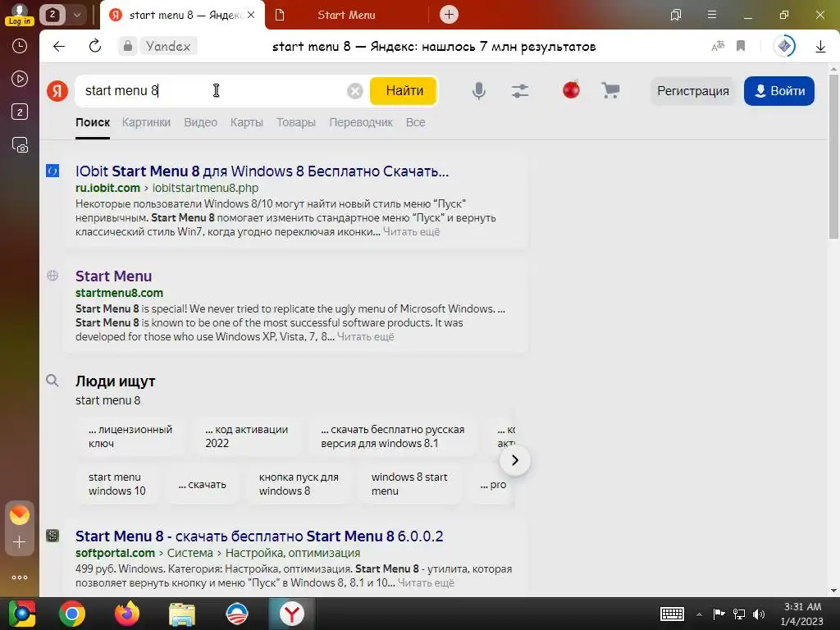840x630 pixels.
Task: Go back to the previous page
Action: coord(59,46)
